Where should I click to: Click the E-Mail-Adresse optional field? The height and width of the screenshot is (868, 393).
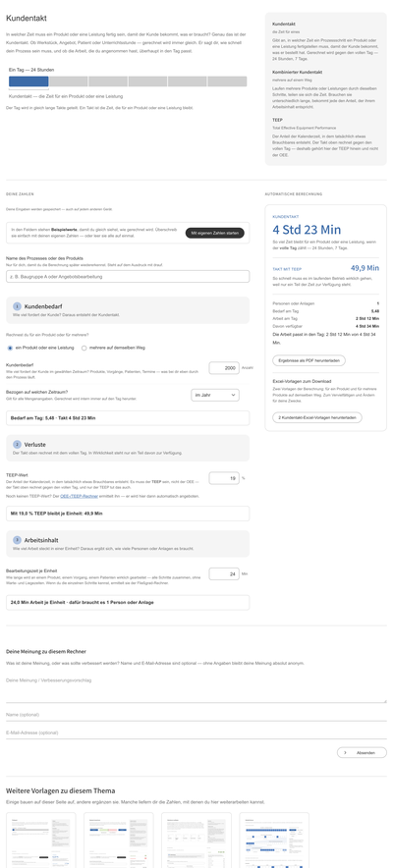click(196, 732)
